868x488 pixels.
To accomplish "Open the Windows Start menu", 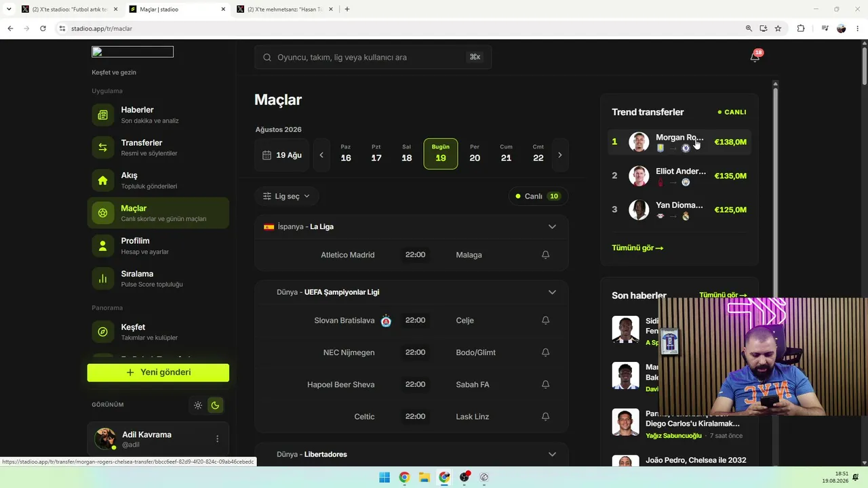I will pyautogui.click(x=384, y=477).
